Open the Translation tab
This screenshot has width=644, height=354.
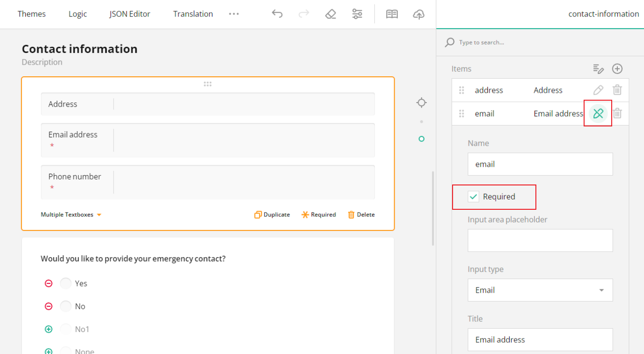click(x=193, y=14)
